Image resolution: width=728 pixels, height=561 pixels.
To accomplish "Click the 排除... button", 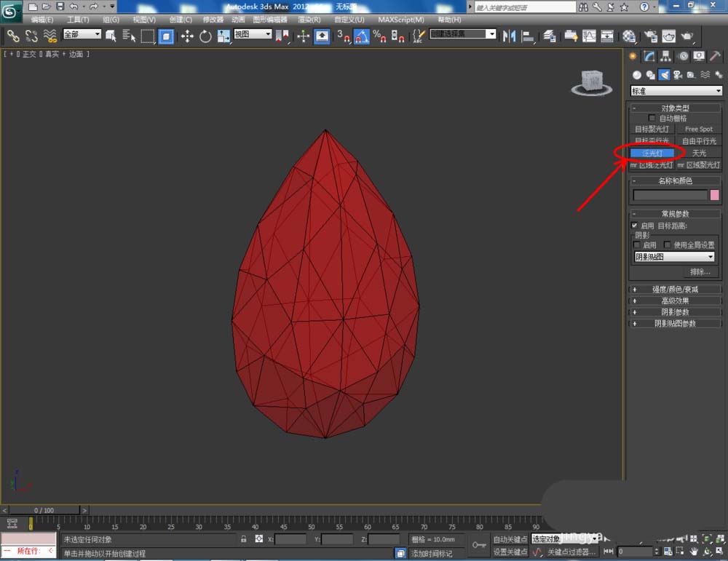I will pos(700,272).
